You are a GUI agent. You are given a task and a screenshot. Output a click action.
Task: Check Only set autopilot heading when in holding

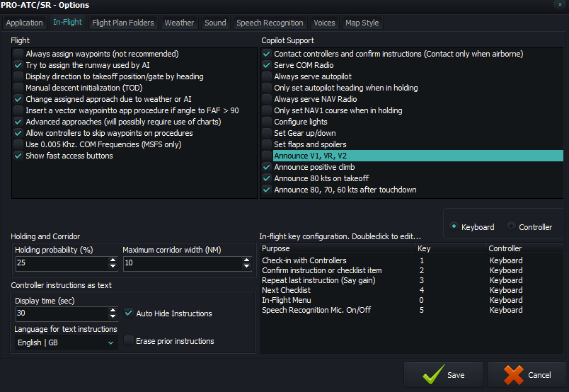tap(267, 88)
